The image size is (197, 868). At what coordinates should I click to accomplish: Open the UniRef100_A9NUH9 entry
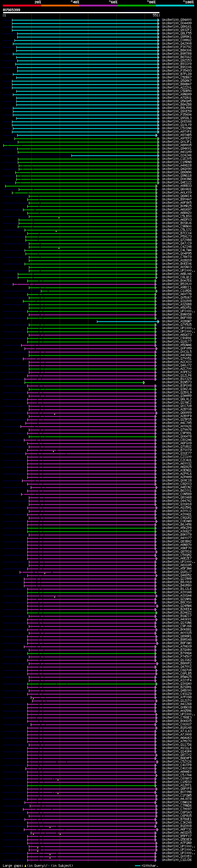pos(177,94)
